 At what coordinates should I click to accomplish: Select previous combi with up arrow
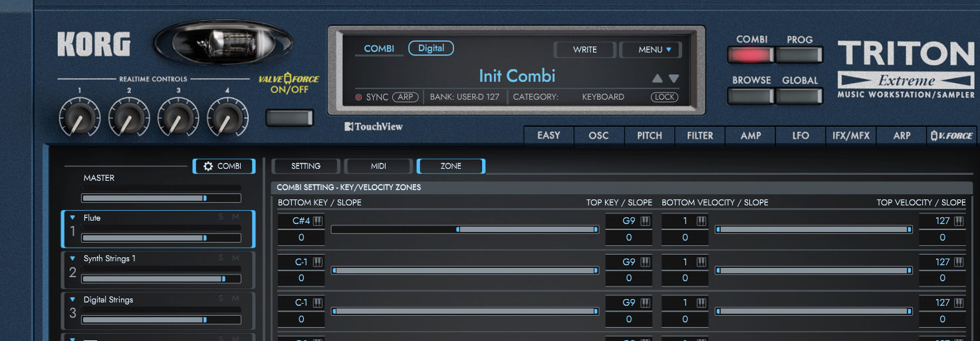click(x=658, y=78)
